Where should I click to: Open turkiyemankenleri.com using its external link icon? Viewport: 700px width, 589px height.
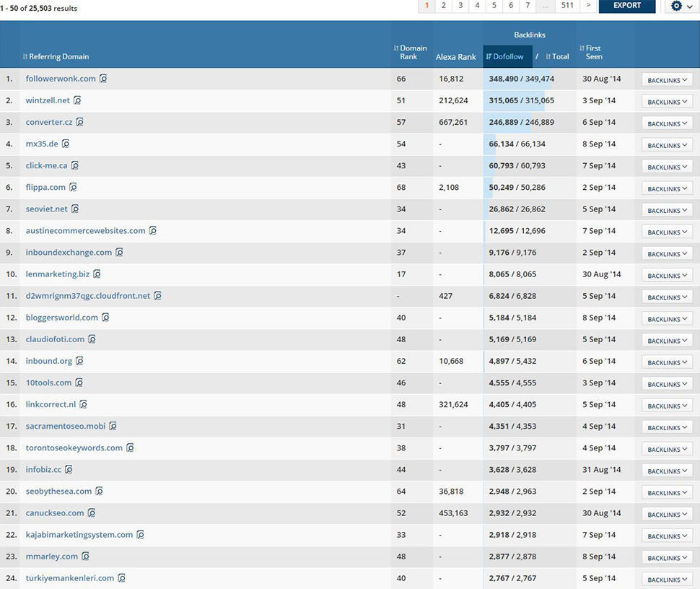coord(123,578)
